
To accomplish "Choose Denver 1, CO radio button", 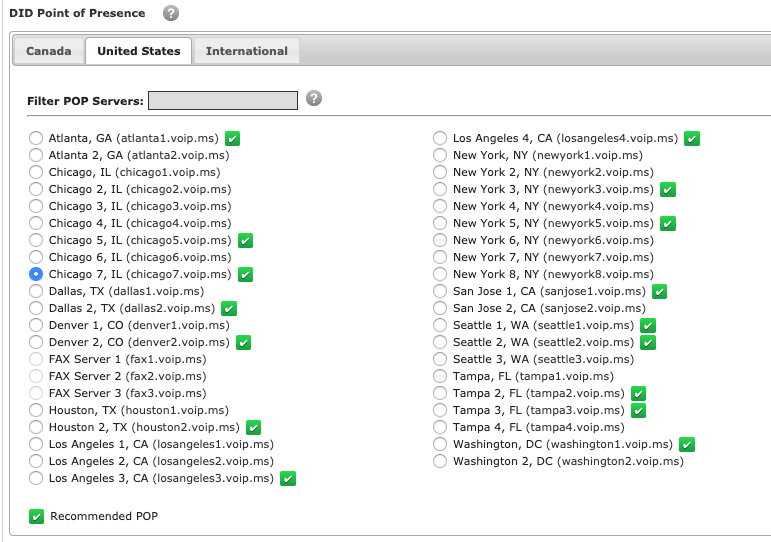I will point(36,325).
